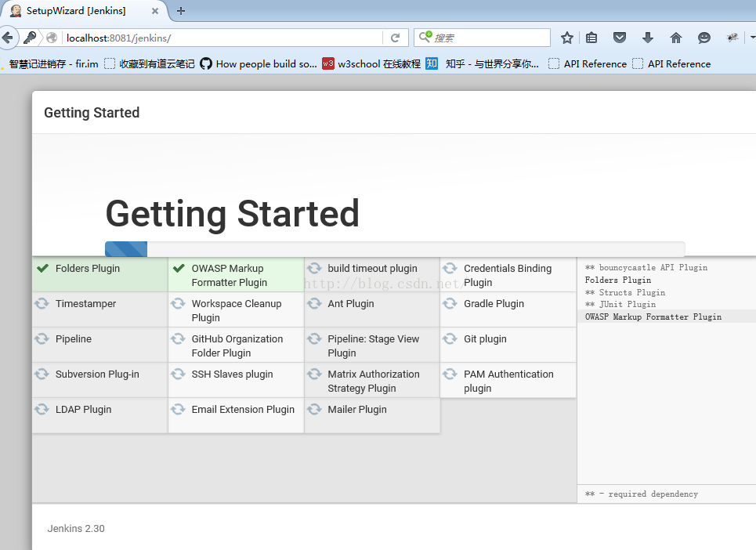Click the pending icon for Matrix Authorization Strategy
This screenshot has height=550, width=756.
(314, 374)
